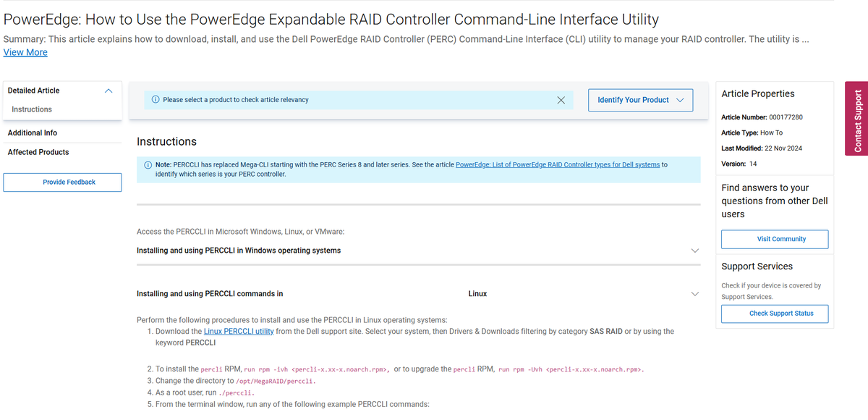The image size is (868, 420).
Task: Jump to Additional Info section
Action: (33, 133)
